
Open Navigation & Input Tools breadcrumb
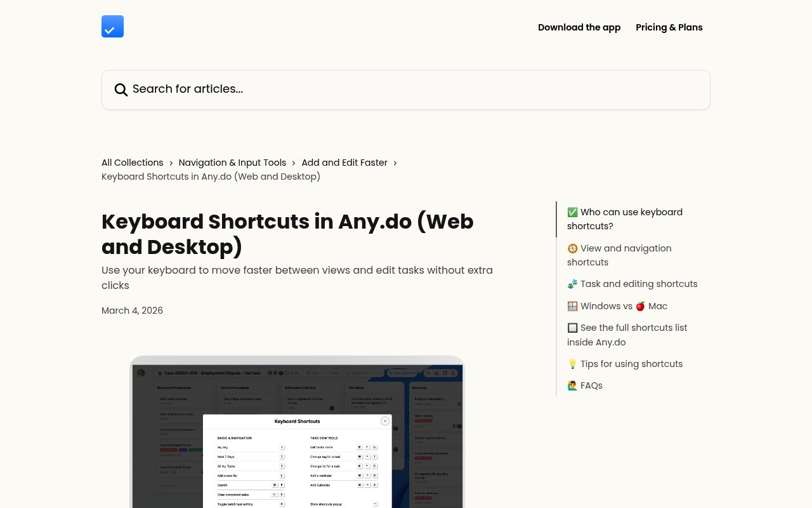[x=232, y=163]
